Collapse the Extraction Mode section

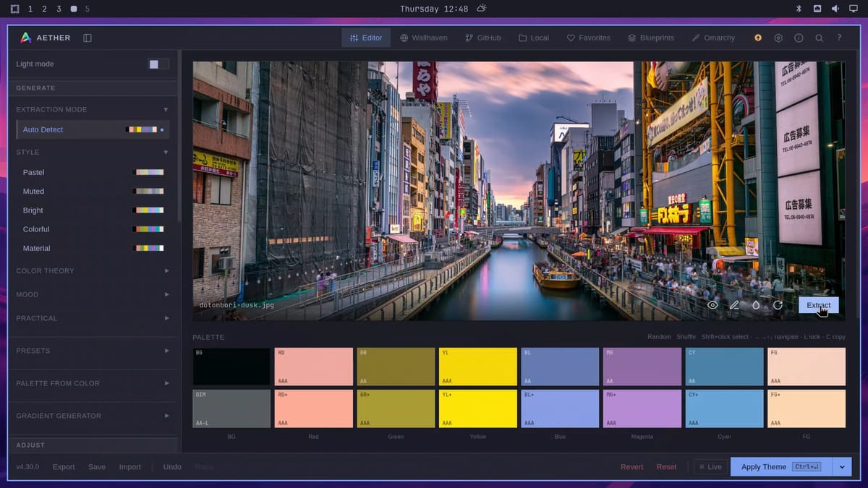click(x=93, y=109)
